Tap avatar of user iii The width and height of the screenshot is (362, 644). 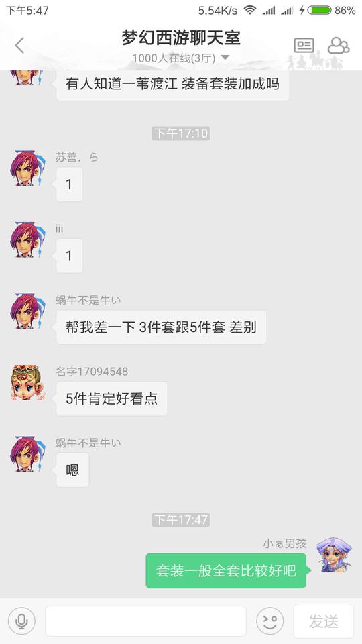(x=27, y=239)
